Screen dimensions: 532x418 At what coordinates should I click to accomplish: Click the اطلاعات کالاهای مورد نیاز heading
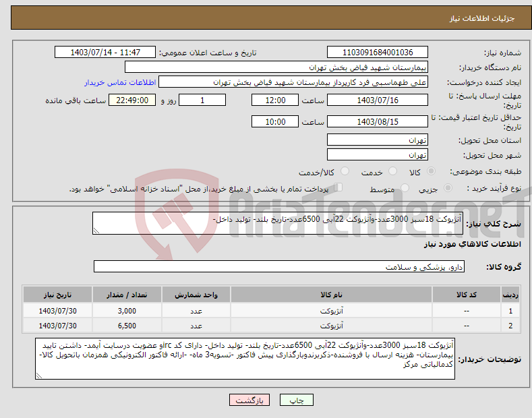tap(472, 244)
